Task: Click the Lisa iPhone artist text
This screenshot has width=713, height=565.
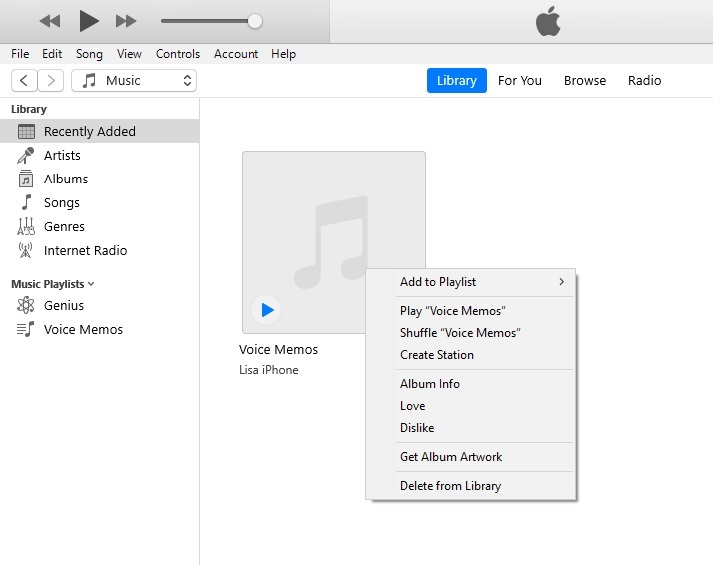Action: [x=269, y=370]
